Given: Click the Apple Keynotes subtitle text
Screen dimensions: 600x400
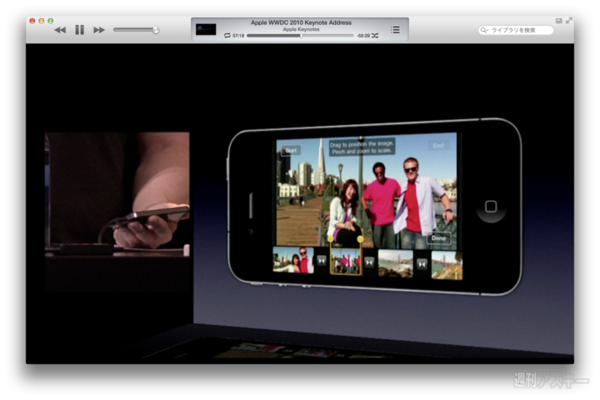Looking at the screenshot, I should [x=301, y=29].
